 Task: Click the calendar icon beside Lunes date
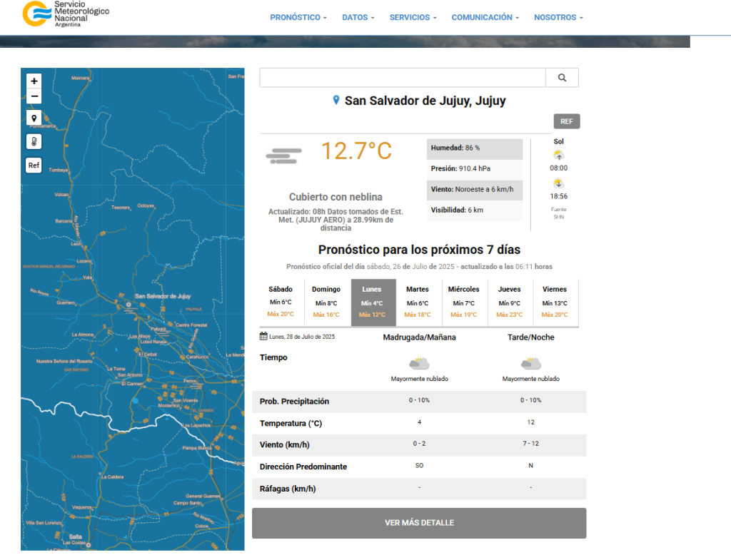(x=263, y=336)
